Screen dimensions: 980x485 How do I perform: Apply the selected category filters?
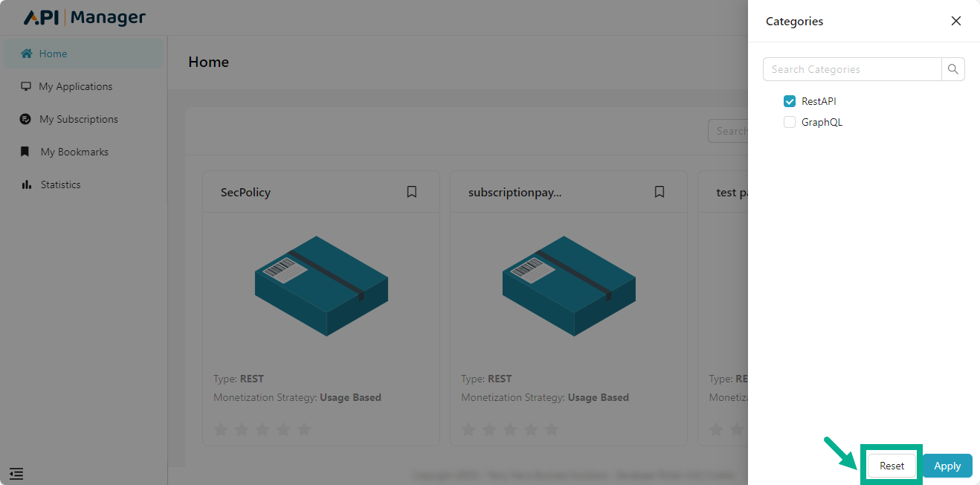pos(947,465)
